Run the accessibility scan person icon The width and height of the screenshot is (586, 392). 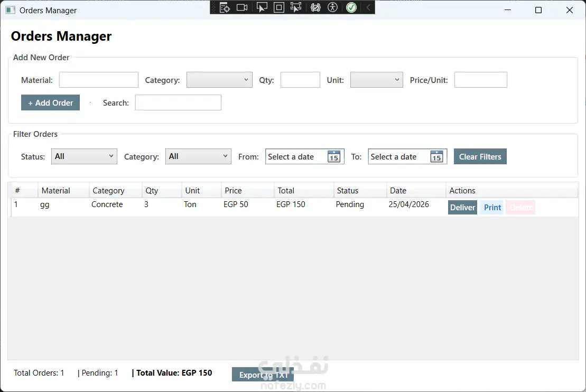tap(332, 7)
